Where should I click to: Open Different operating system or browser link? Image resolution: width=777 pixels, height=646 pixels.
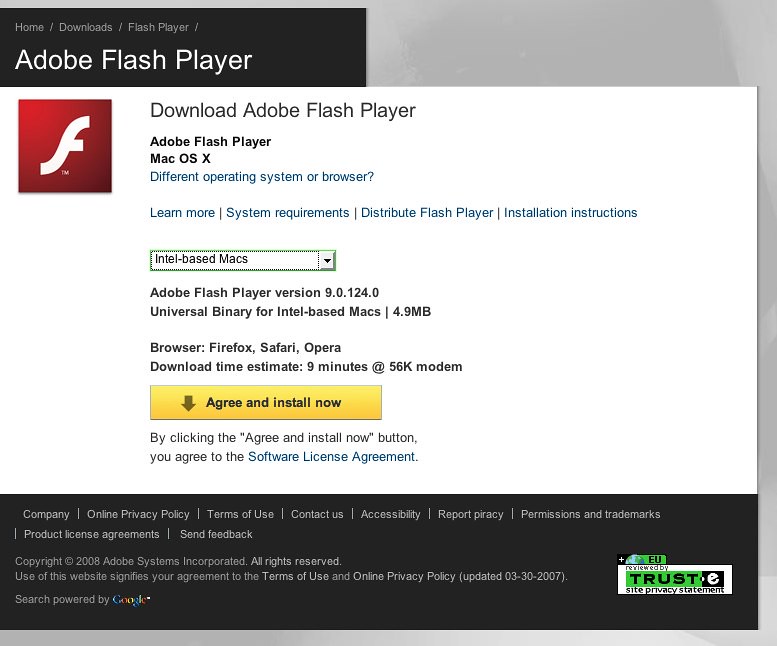point(262,177)
